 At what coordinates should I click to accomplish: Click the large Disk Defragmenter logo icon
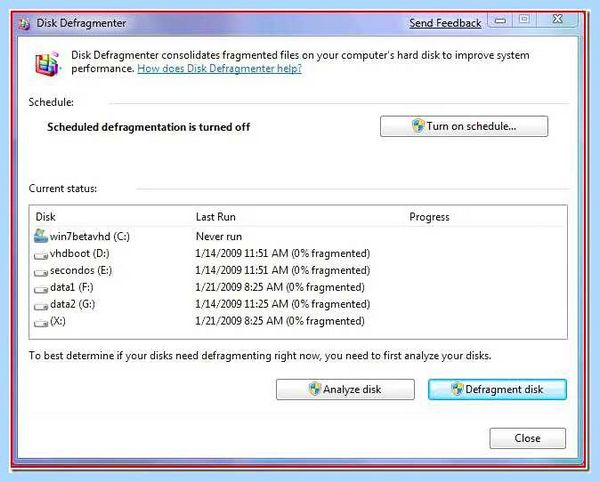pyautogui.click(x=48, y=63)
